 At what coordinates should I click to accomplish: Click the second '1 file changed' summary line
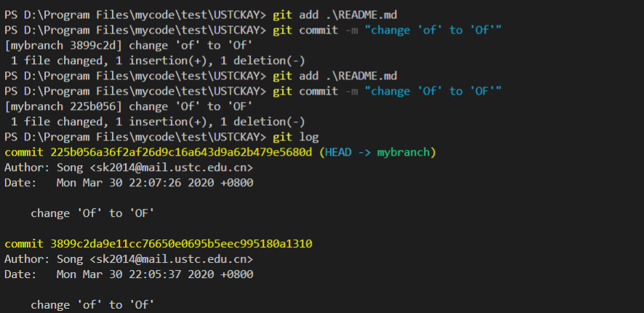[158, 122]
